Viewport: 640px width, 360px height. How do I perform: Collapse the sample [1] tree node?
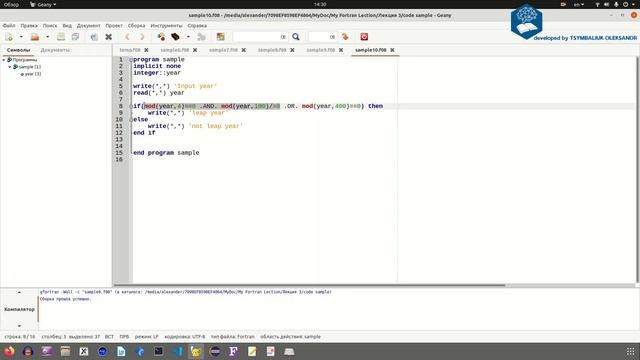10,67
